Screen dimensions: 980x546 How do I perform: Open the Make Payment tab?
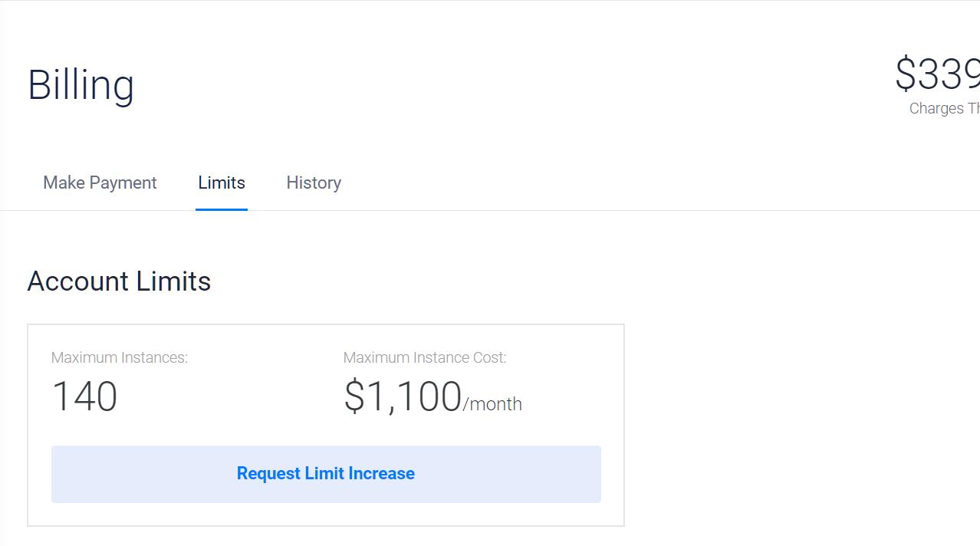point(100,183)
